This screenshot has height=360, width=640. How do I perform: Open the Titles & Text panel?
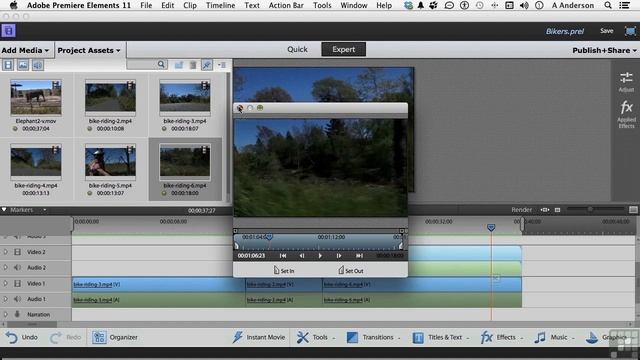tap(440, 337)
